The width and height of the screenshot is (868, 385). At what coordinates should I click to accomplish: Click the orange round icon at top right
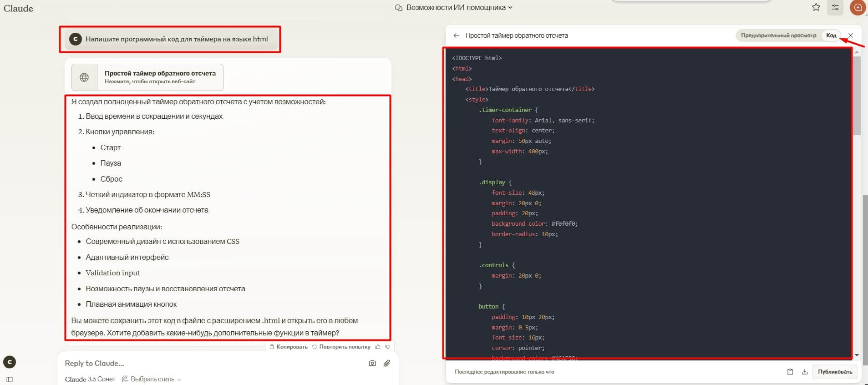858,7
